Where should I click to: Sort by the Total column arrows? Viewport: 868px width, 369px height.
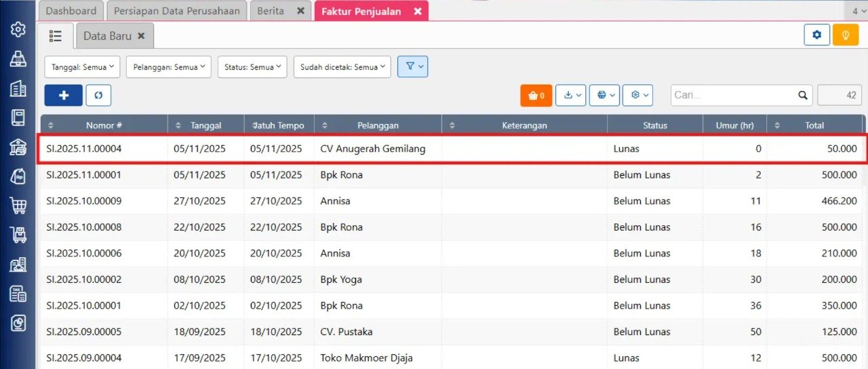pos(777,125)
